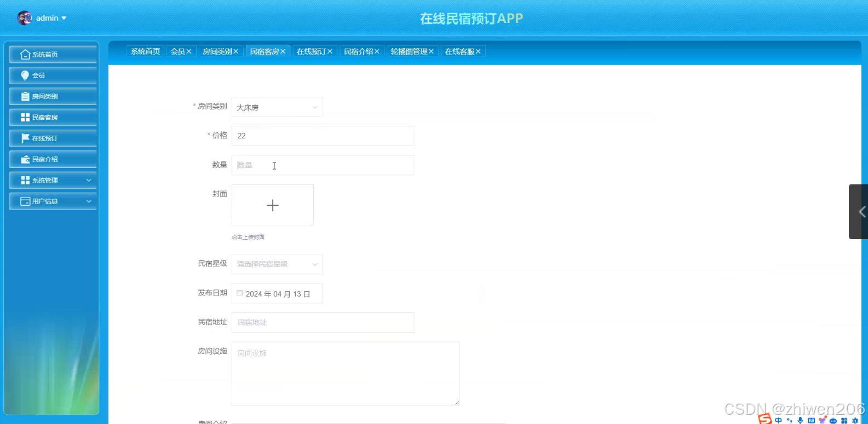
Task: Expand 系统管理 sidebar menu
Action: pyautogui.click(x=53, y=180)
